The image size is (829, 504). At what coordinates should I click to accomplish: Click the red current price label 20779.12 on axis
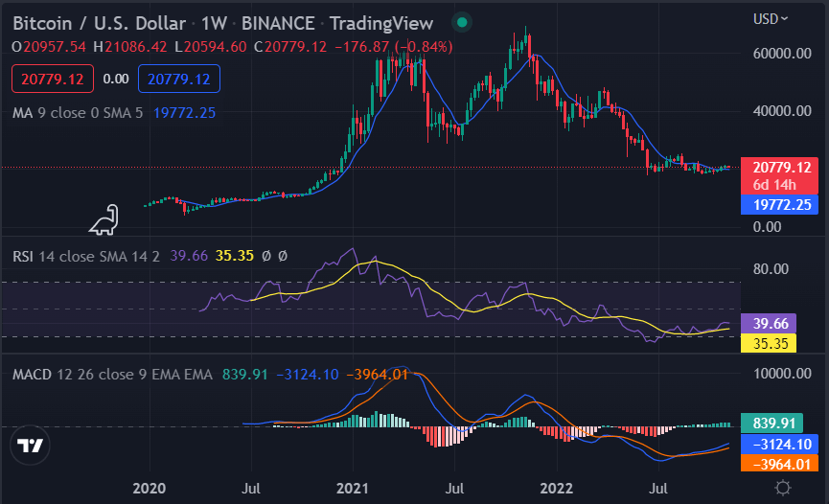779,175
